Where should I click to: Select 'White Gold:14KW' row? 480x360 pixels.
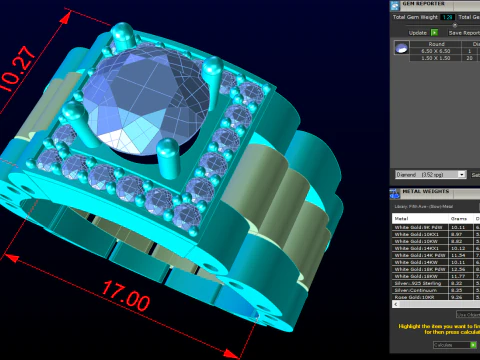pos(436,262)
